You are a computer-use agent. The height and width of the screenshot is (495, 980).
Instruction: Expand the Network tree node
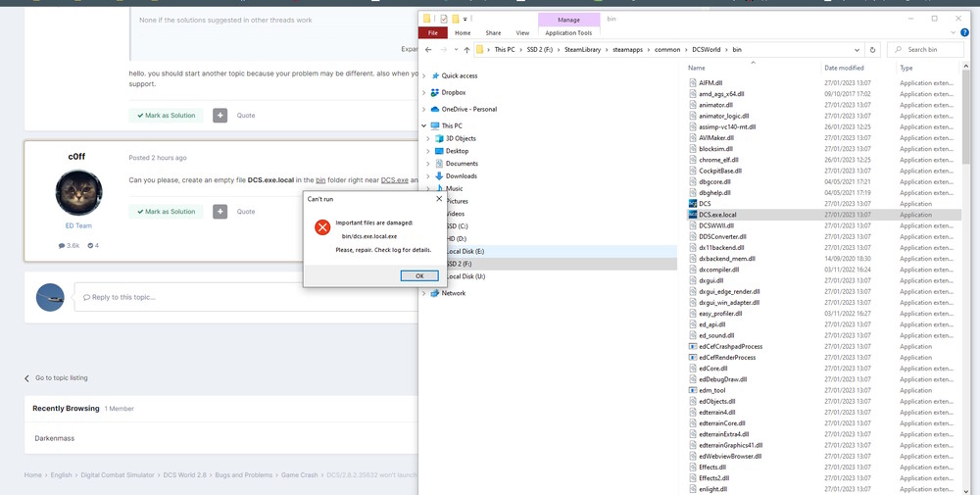[424, 292]
